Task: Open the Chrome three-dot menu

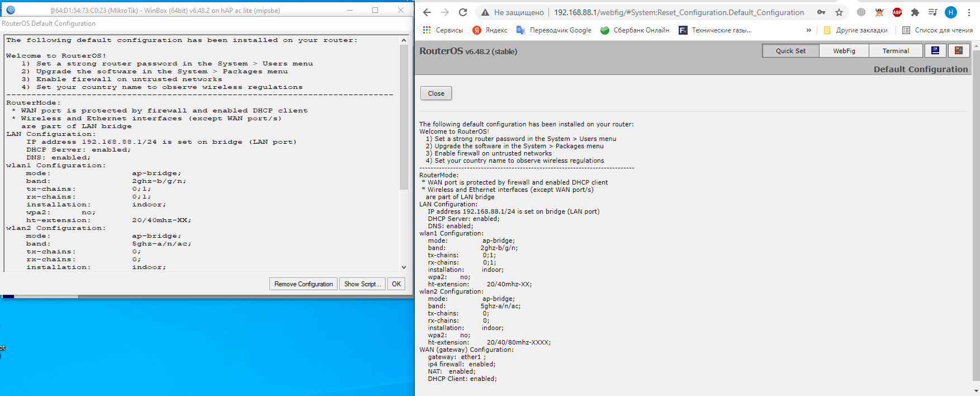Action: coord(969,12)
